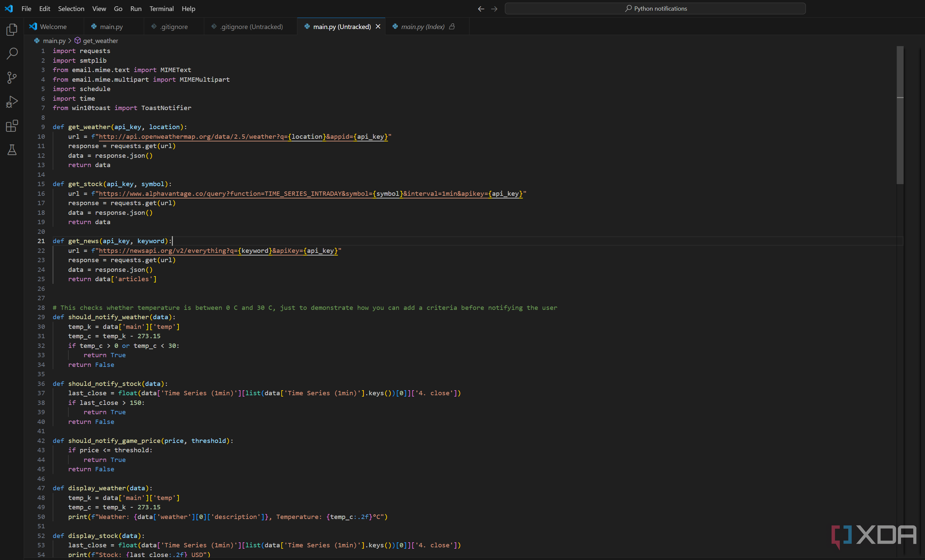Click 'if temp_c > 0 or temp_c < 30:' line

click(x=123, y=346)
